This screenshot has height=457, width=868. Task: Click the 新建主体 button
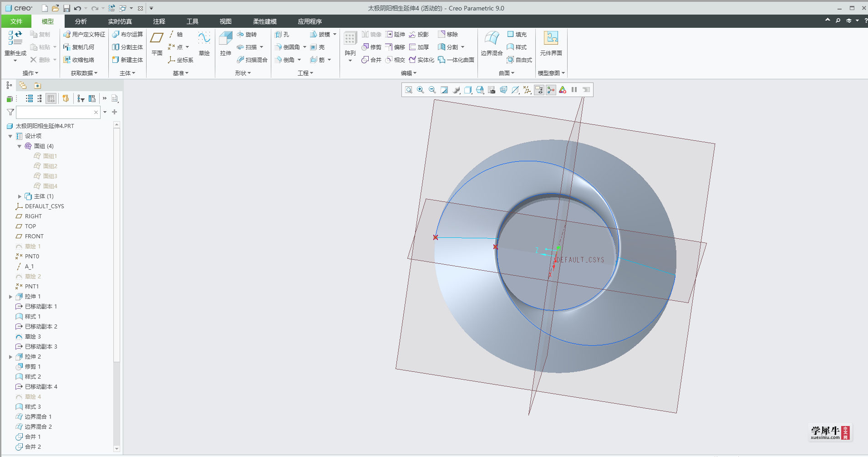127,60
